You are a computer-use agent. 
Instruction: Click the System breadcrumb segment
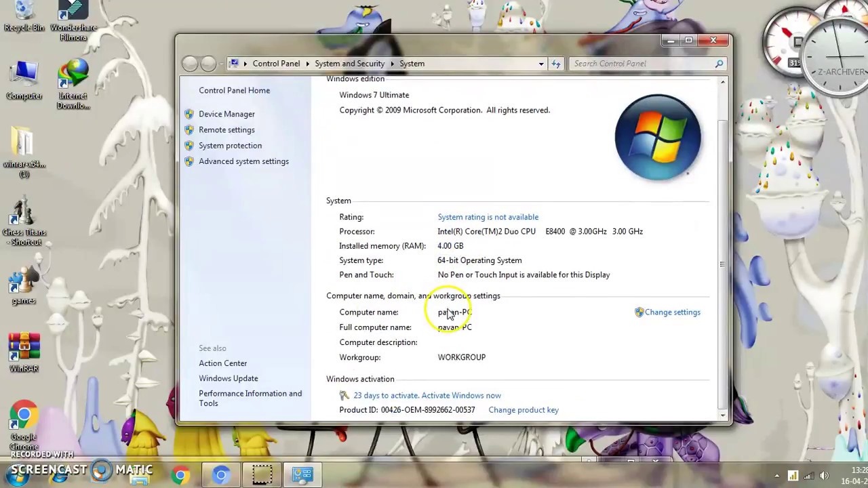pos(412,64)
